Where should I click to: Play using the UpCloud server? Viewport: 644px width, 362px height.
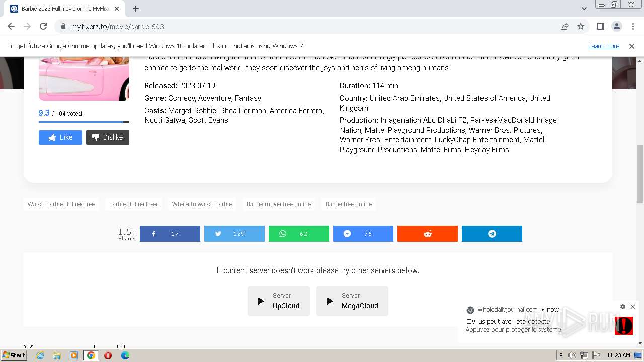click(x=279, y=301)
